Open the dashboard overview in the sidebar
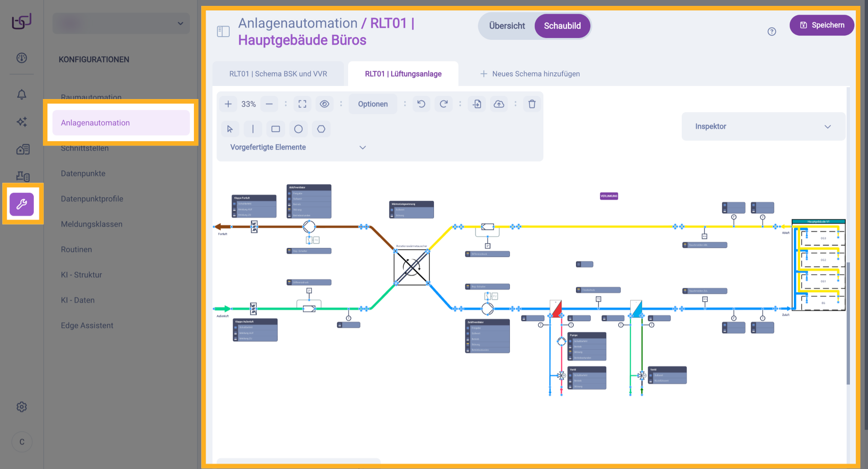868x469 pixels. click(21, 58)
